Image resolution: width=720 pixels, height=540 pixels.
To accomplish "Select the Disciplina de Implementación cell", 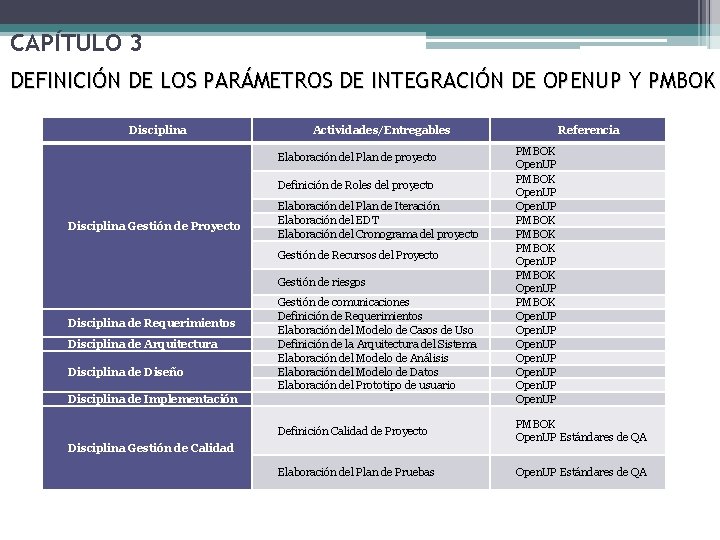I will (147, 399).
